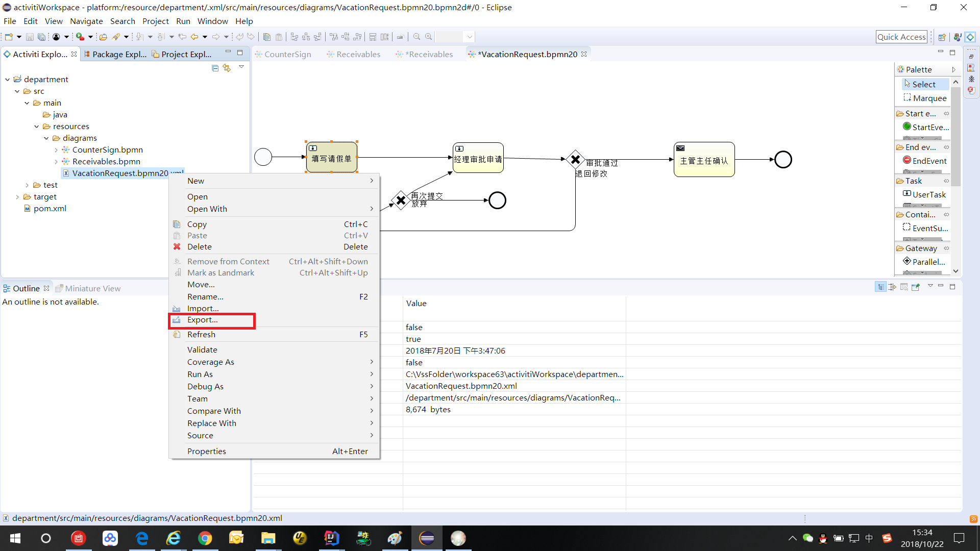Expand the test folder node
The image size is (980, 551).
coord(27,185)
